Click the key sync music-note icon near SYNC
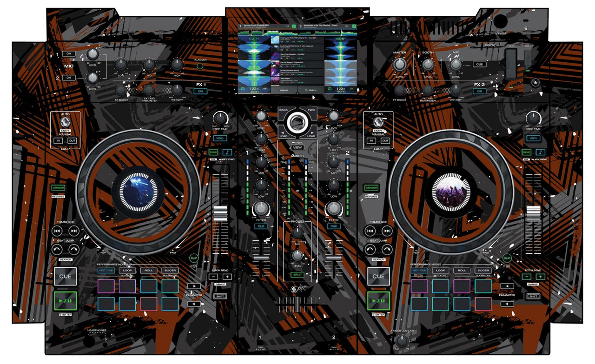595x364 pixels. (227, 152)
